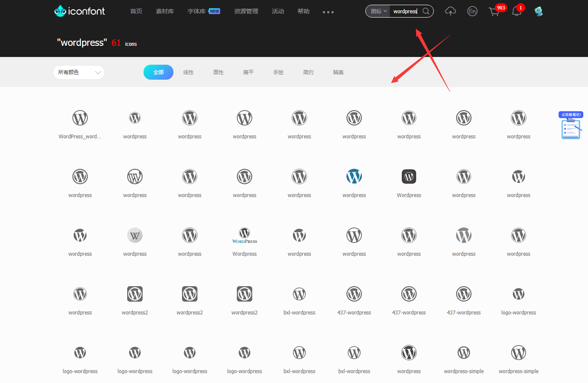
Task: Show more nav items via three dots
Action: tap(328, 12)
